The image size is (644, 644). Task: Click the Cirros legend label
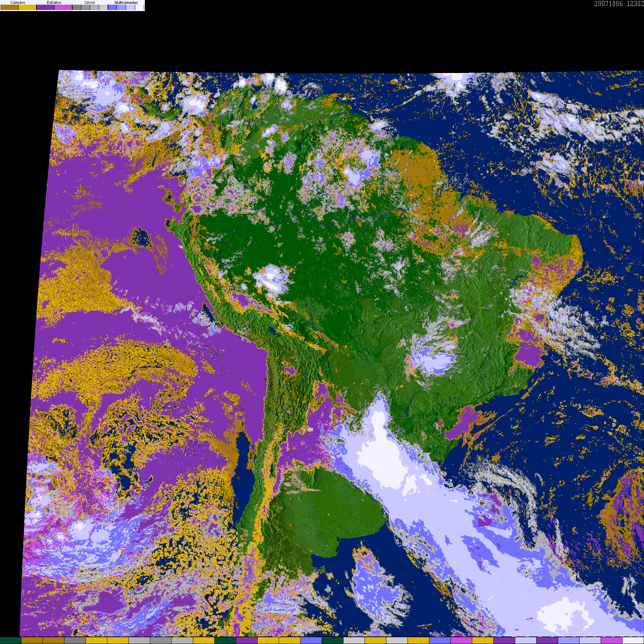pos(90,3)
